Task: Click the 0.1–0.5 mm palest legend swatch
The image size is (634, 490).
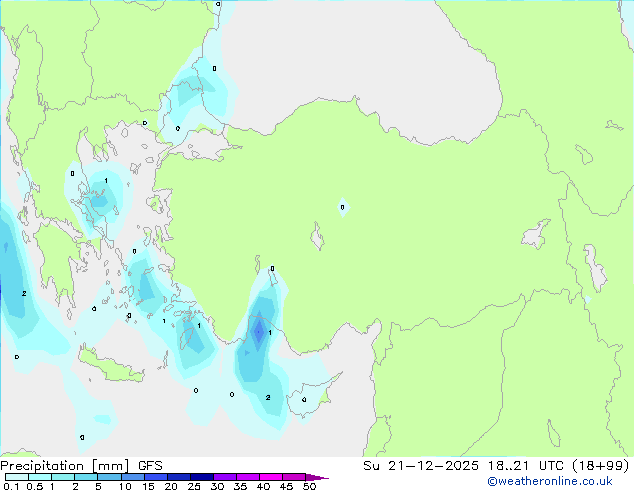Action: pos(17,477)
